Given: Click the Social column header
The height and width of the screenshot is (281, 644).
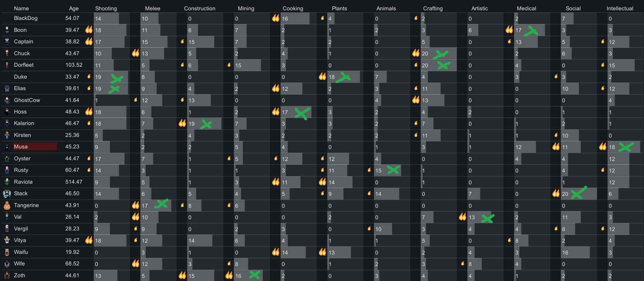Looking at the screenshot, I should [x=573, y=8].
